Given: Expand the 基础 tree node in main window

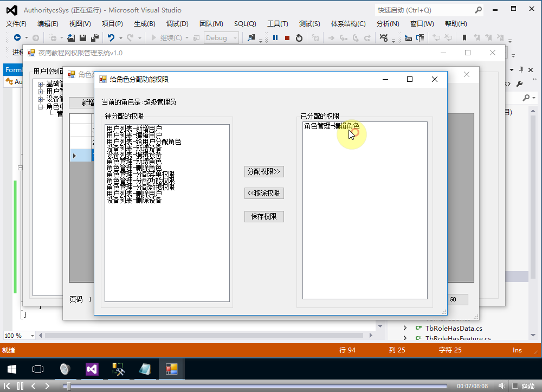Looking at the screenshot, I should tap(41, 84).
